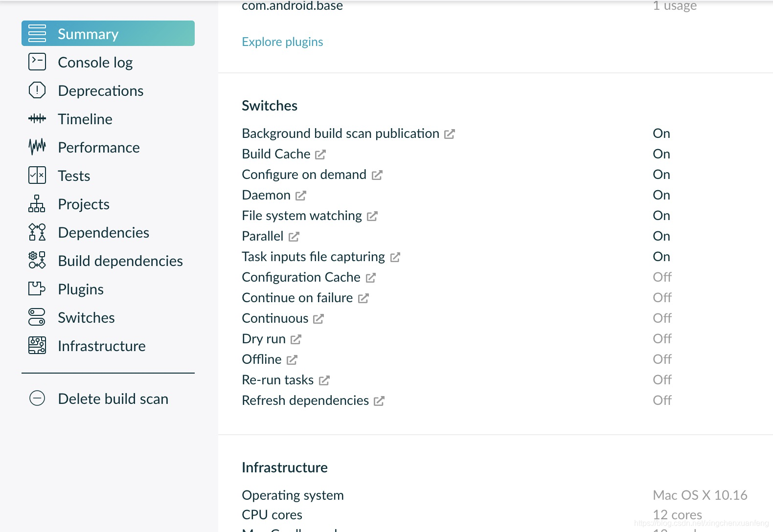Click the Plugins puzzle piece icon
This screenshot has width=773, height=532.
pyautogui.click(x=37, y=288)
